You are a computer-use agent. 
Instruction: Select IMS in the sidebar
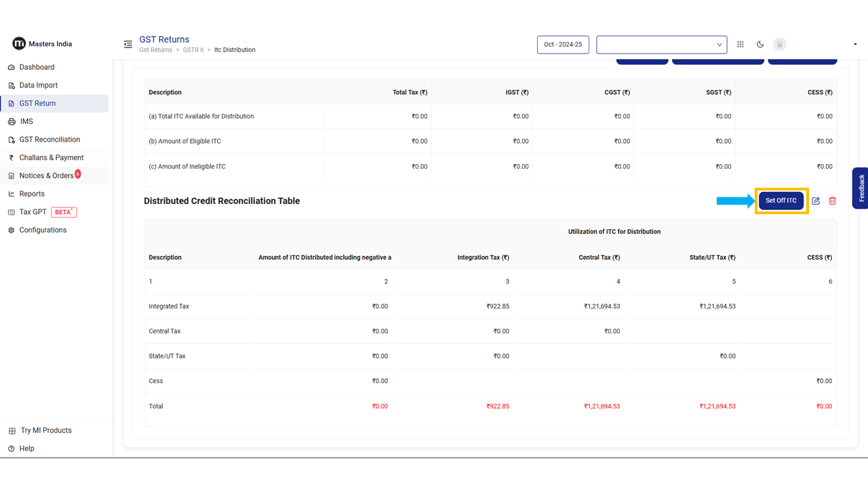(x=26, y=121)
